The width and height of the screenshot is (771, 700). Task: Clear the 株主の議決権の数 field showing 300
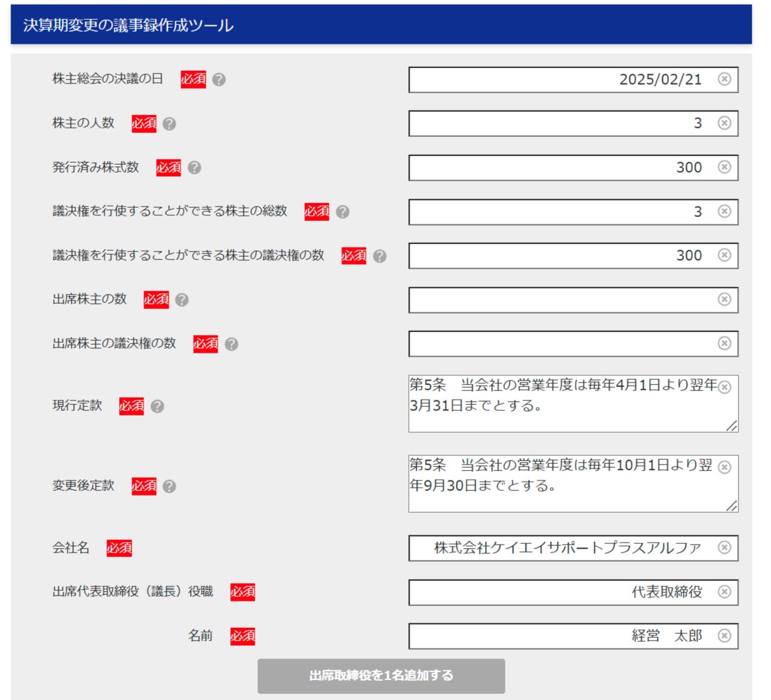724,255
